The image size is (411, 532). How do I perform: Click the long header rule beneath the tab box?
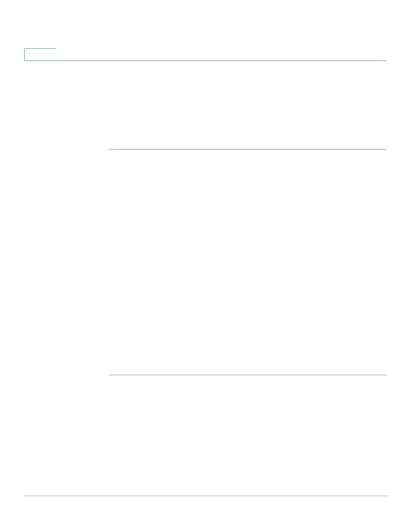[x=205, y=60]
